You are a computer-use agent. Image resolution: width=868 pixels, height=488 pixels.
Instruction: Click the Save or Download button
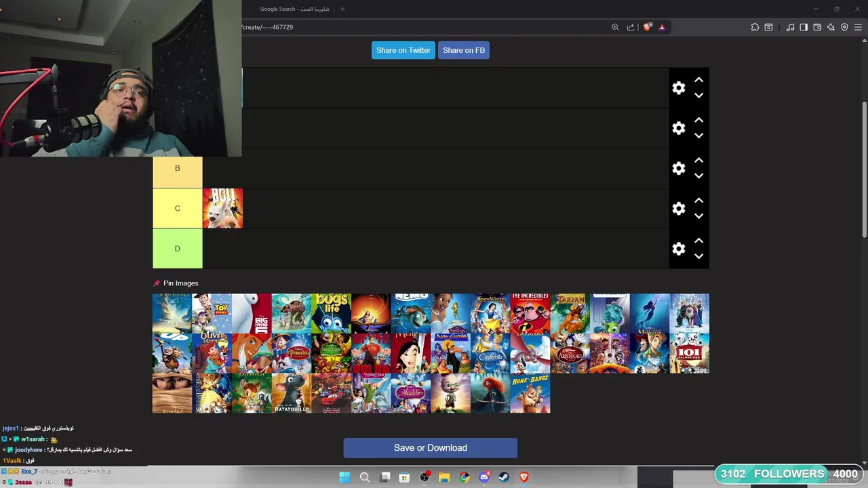pyautogui.click(x=430, y=448)
